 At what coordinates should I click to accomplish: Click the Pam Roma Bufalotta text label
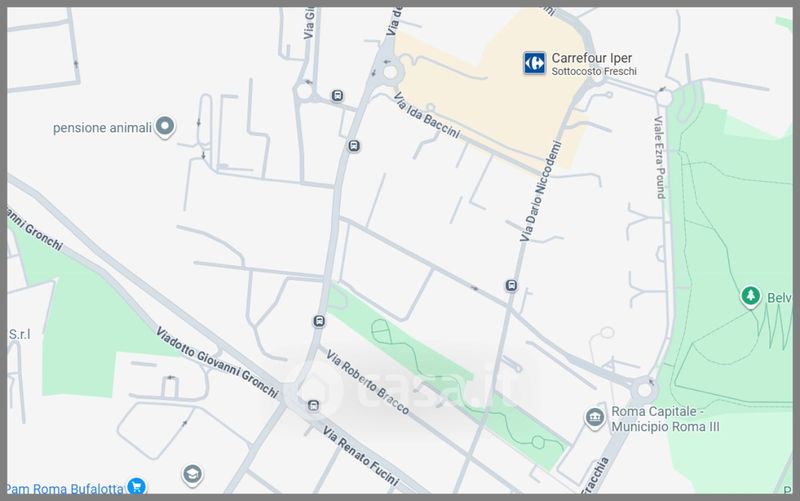coord(65,488)
